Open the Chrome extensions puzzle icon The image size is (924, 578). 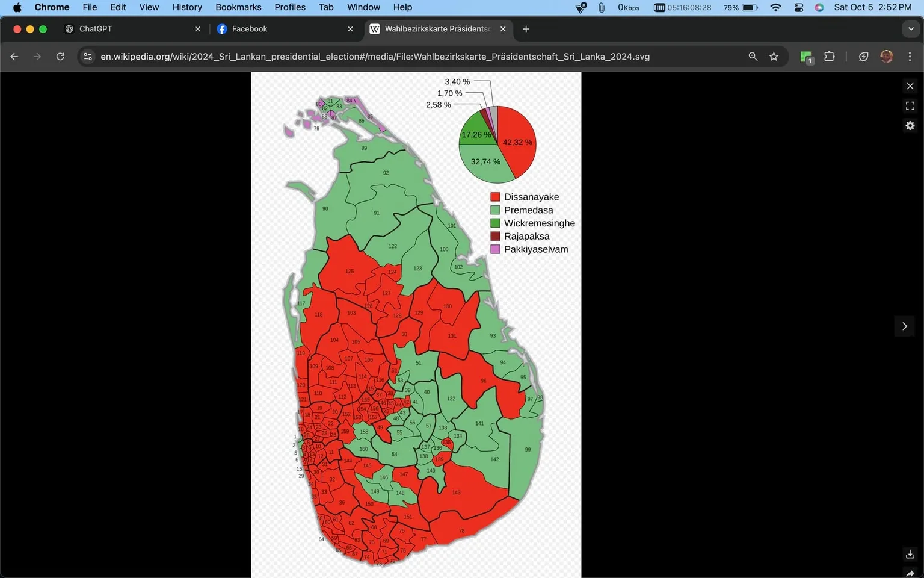tap(829, 56)
